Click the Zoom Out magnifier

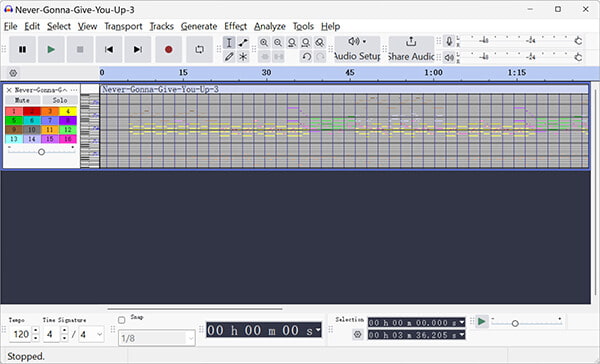click(278, 42)
